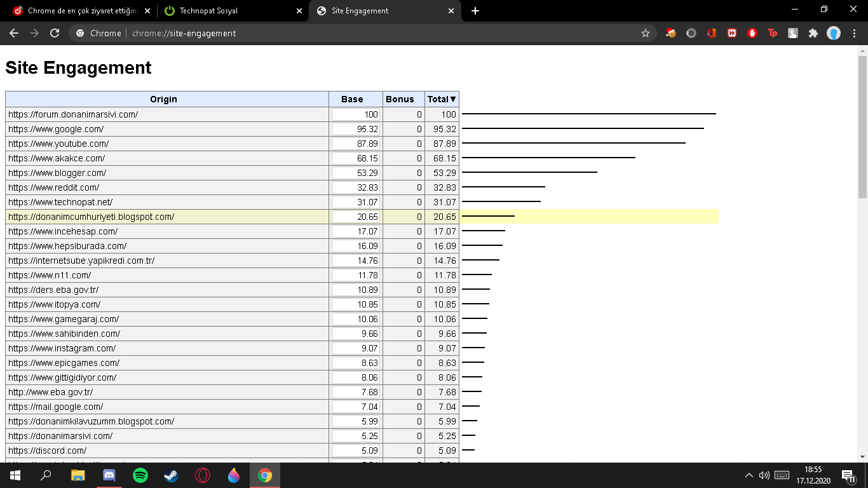The height and width of the screenshot is (488, 868).
Task: Edit the base score for www.technopat.net
Action: click(x=356, y=202)
